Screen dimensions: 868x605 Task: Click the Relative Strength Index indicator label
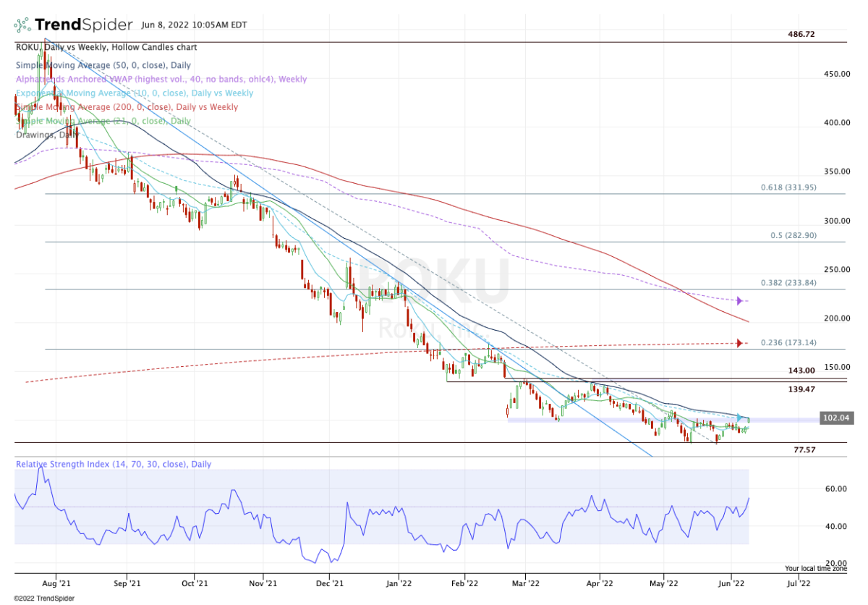click(114, 464)
